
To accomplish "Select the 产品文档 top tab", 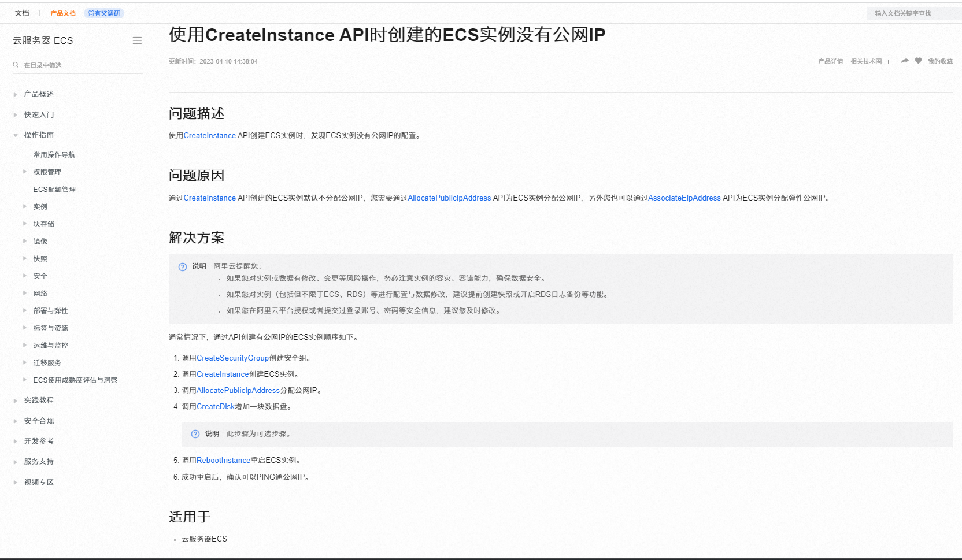I will pyautogui.click(x=63, y=13).
